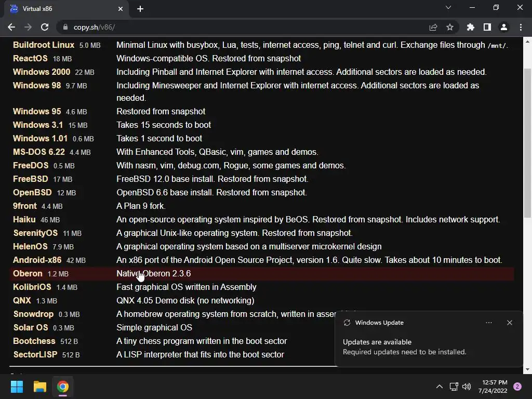This screenshot has height=399, width=532.
Task: Launch KolibriOS
Action: [32, 287]
